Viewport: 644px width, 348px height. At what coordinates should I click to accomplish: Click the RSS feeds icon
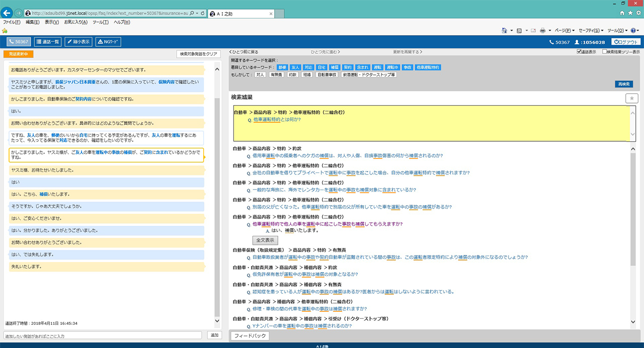coord(519,30)
